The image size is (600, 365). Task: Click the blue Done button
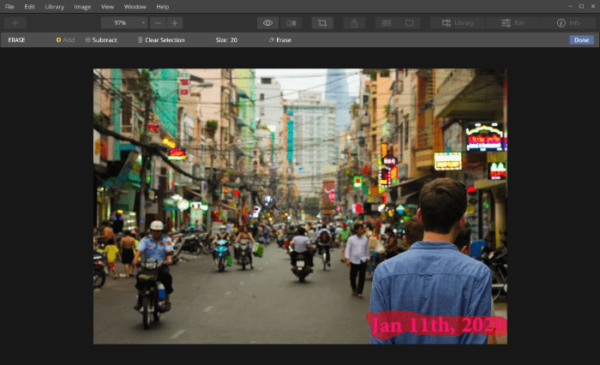point(582,40)
